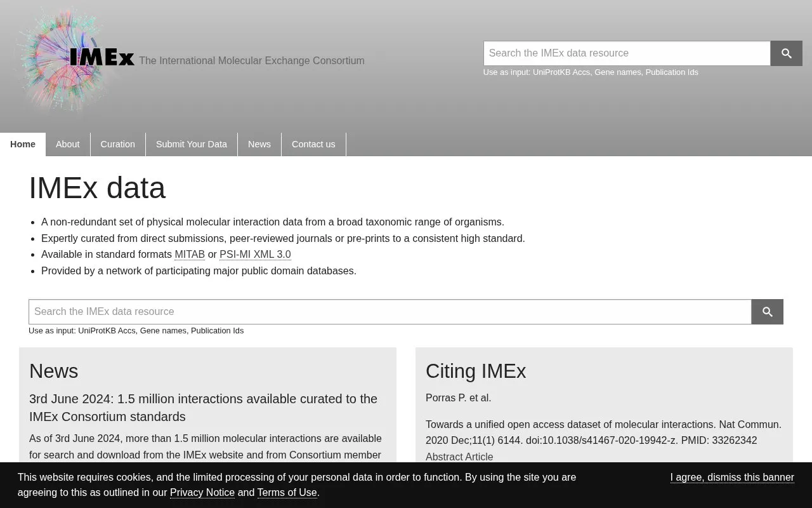The height and width of the screenshot is (508, 812).
Task: Open the Terms of Use link
Action: 287,493
